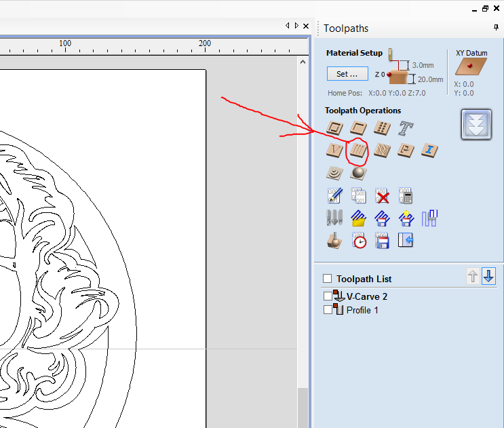This screenshot has height=428, width=504.
Task: Delete the selected toolpath with red X icon
Action: (382, 197)
